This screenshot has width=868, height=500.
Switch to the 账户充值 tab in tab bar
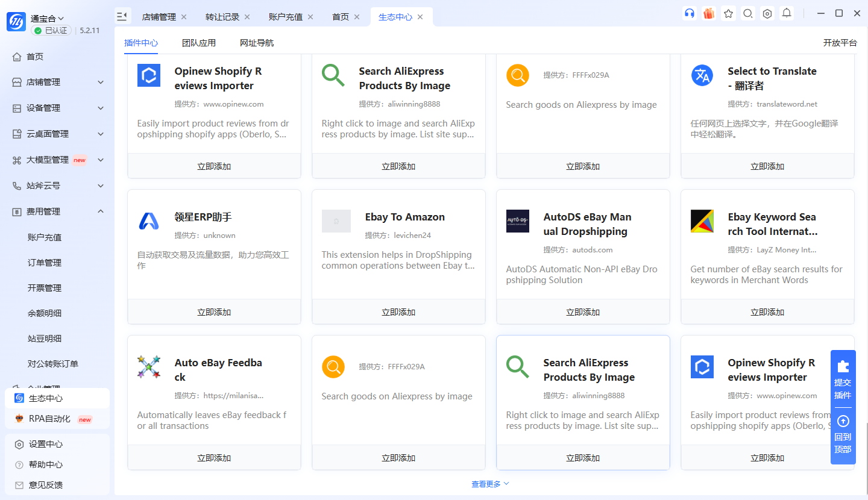click(286, 17)
